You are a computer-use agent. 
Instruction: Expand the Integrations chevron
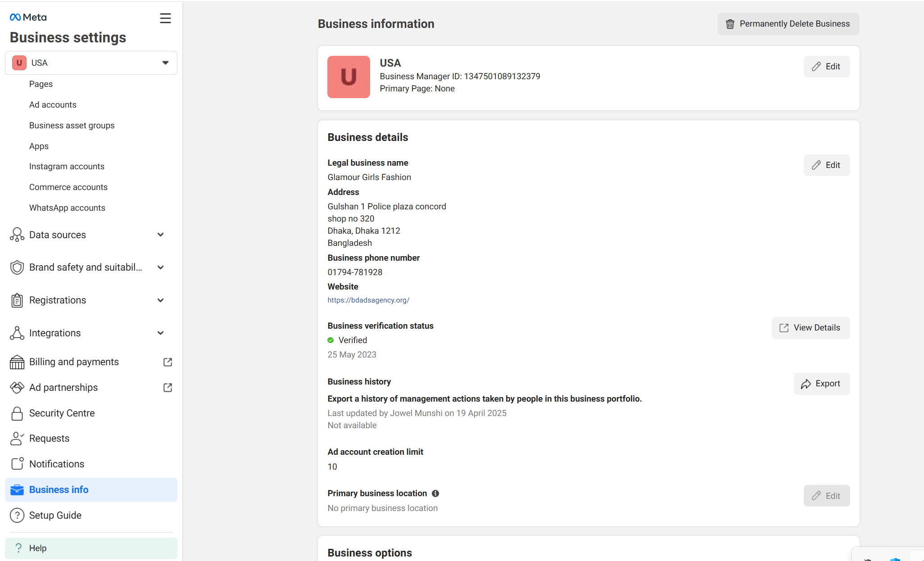160,333
